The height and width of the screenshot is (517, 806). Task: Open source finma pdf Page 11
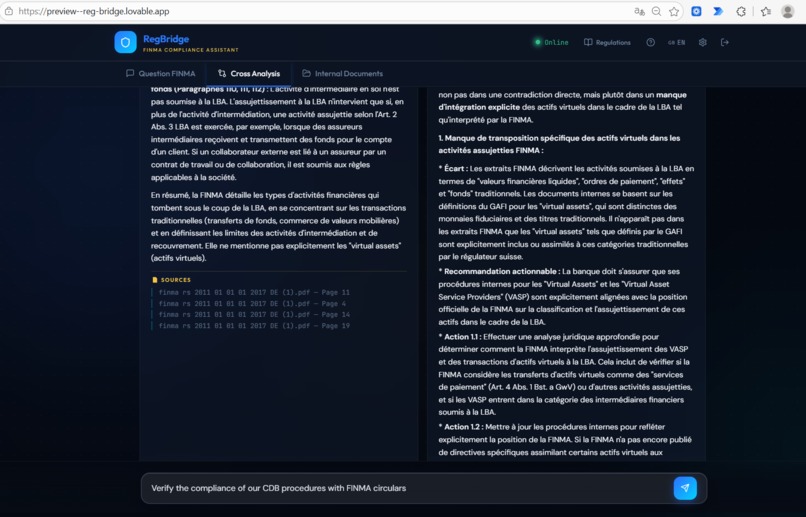(x=254, y=292)
